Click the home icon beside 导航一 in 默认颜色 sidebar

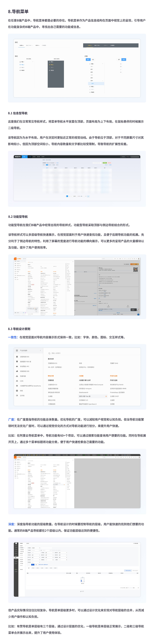tap(20, 62)
